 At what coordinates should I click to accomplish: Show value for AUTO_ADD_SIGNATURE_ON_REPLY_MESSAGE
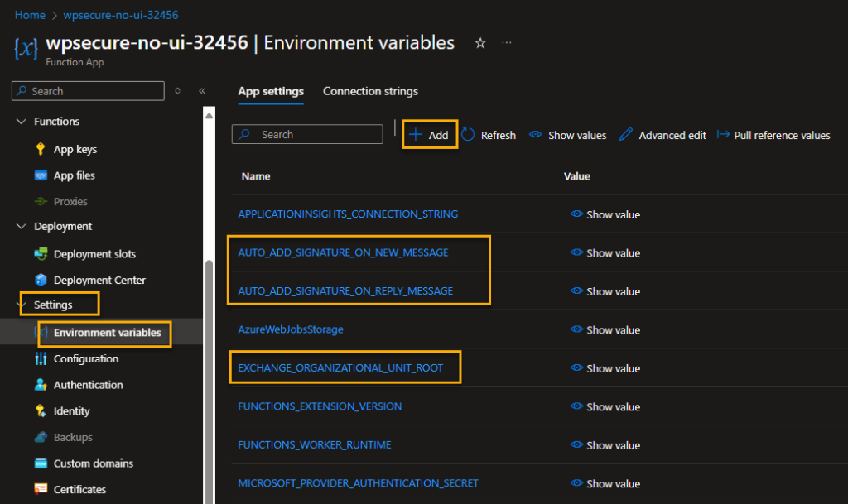coord(605,291)
